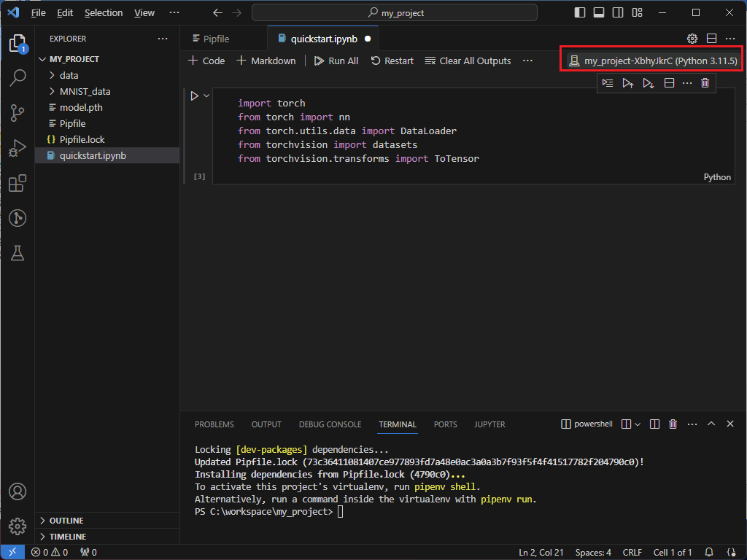
Task: Open Run and Debug view
Action: point(18,148)
